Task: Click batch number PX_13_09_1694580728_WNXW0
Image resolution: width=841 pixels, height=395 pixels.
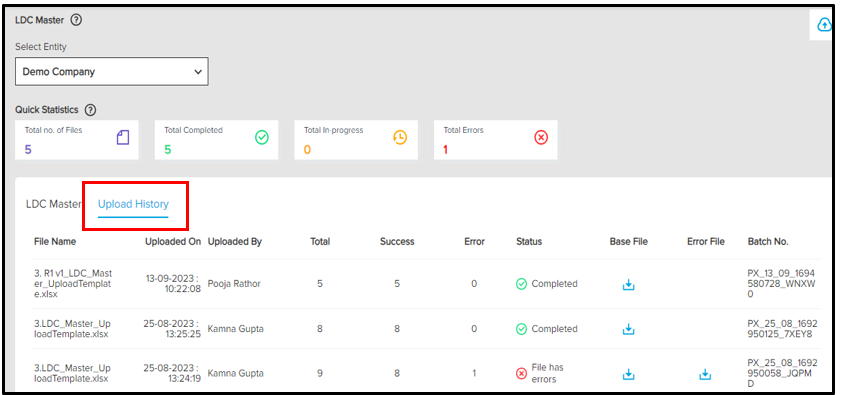Action: click(x=782, y=284)
